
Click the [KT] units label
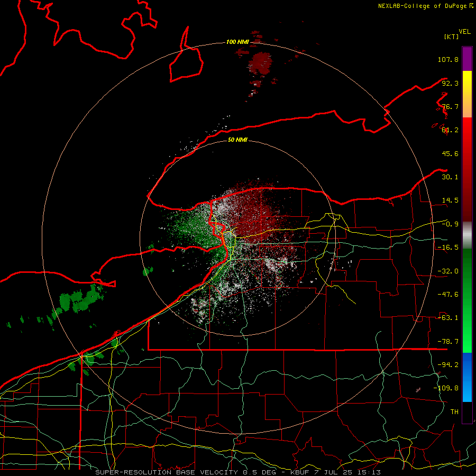(451, 36)
